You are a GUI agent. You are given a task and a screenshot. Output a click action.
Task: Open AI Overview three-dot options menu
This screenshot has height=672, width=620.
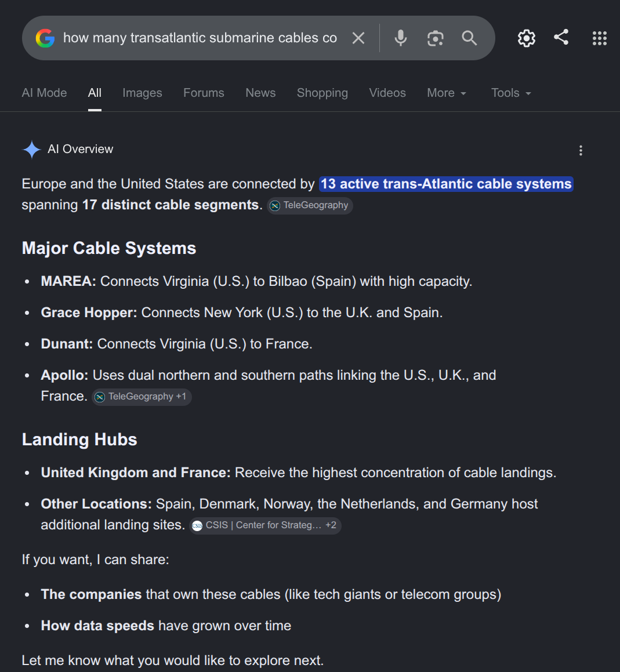[581, 150]
